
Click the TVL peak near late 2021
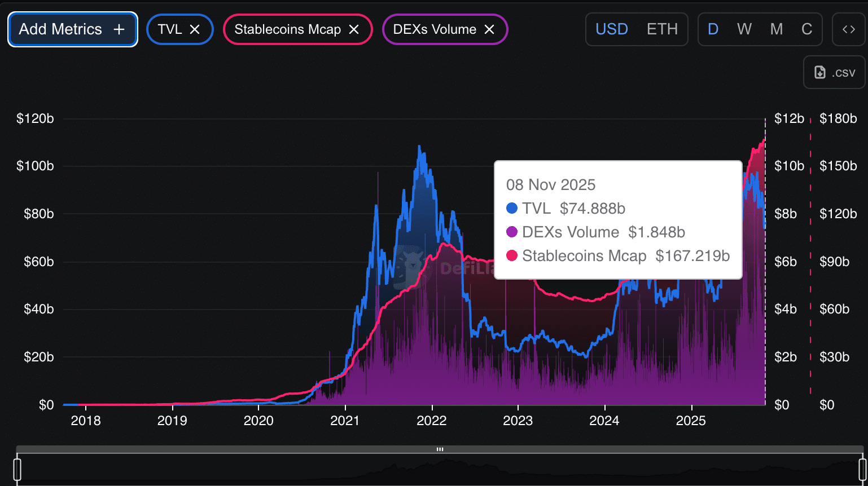click(419, 147)
